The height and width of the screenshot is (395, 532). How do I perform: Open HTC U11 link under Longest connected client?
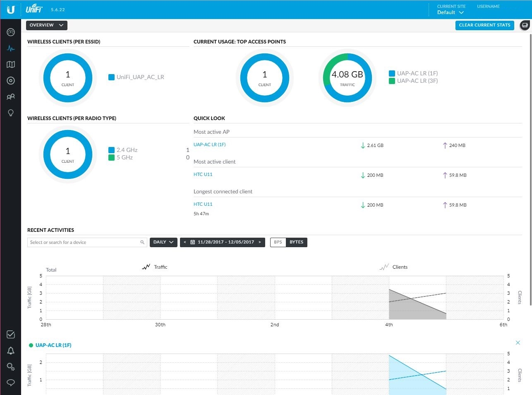[203, 204]
